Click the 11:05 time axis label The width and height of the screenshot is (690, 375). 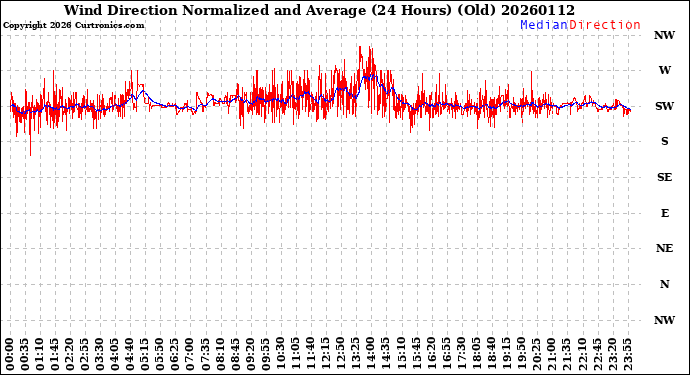click(295, 355)
